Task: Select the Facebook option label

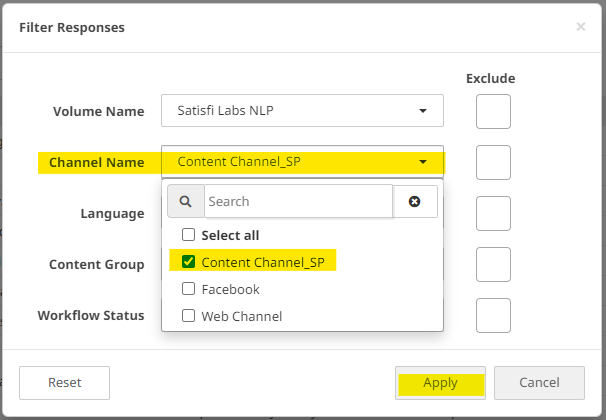Action: (230, 289)
